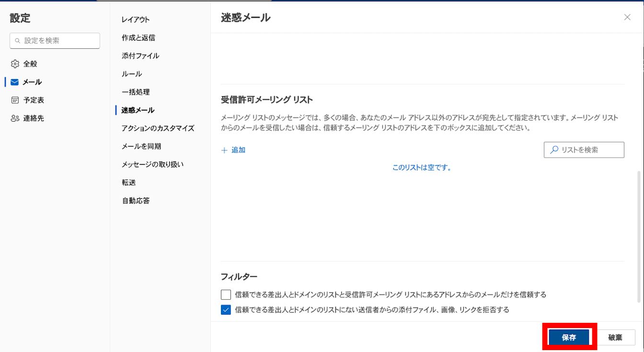Click the Mail (メール) envelope icon
The width and height of the screenshot is (644, 352).
pyautogui.click(x=15, y=82)
